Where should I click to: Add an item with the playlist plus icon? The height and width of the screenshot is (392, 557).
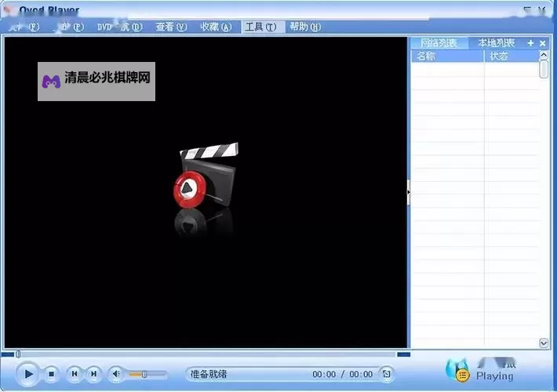(x=530, y=43)
